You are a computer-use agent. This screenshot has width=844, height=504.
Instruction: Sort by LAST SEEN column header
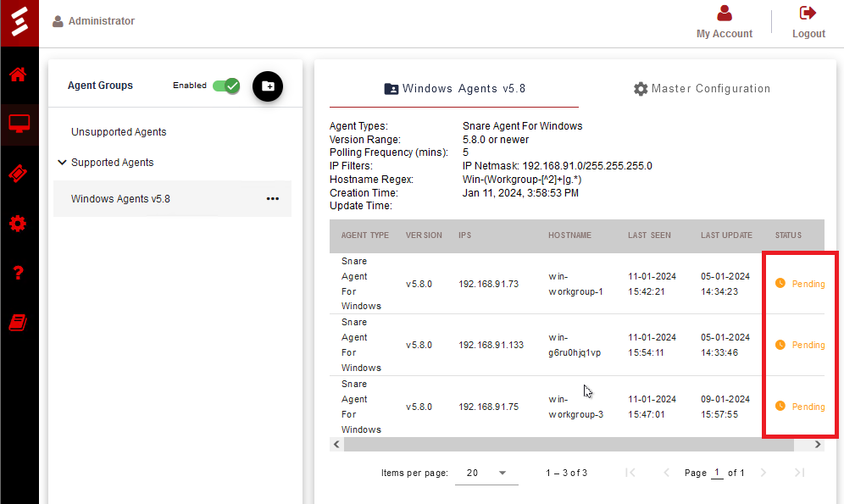tap(649, 235)
